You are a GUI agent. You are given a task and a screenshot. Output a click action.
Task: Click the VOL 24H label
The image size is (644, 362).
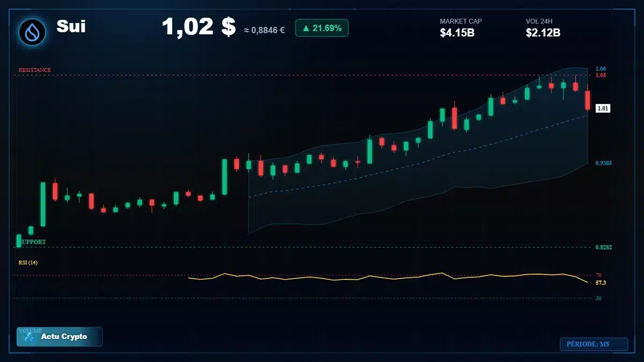pyautogui.click(x=539, y=21)
